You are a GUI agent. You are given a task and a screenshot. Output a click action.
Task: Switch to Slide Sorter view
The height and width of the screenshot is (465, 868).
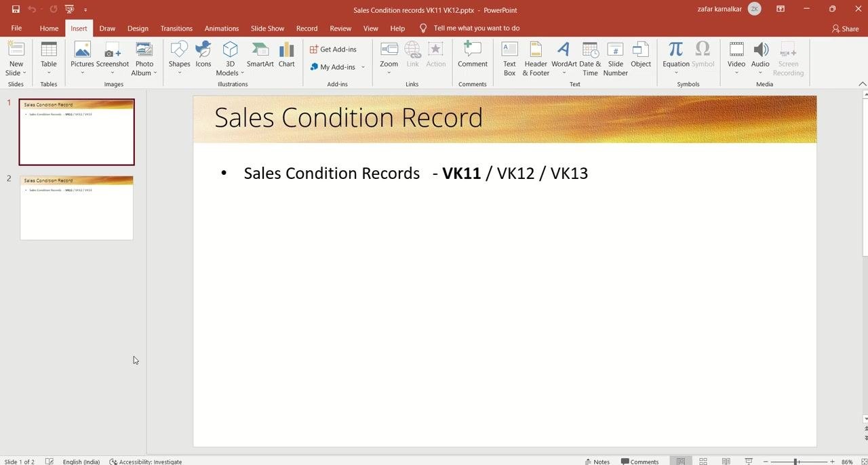click(703, 462)
